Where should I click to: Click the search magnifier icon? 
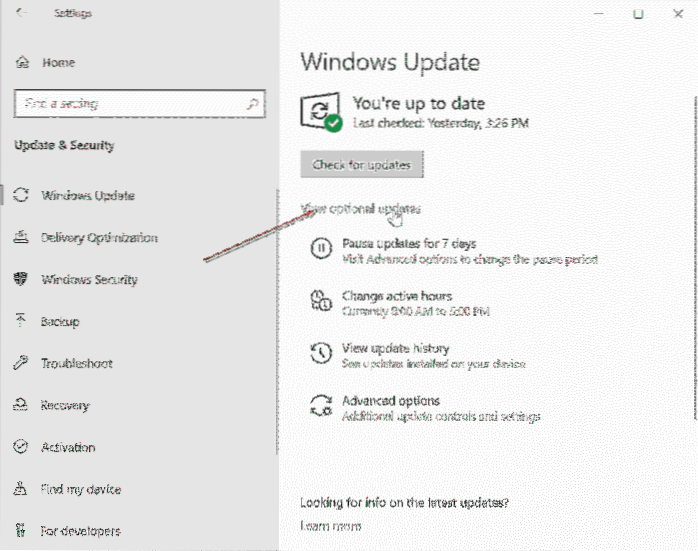click(258, 103)
